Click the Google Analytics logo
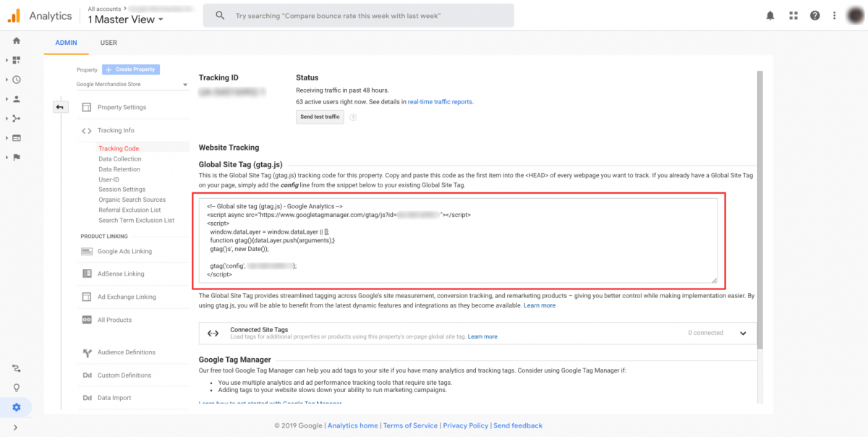 (14, 15)
